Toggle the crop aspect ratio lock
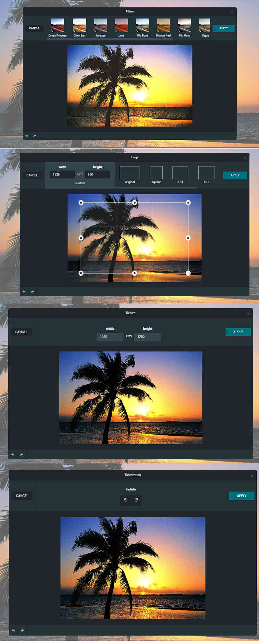The width and height of the screenshot is (259, 644). click(x=80, y=174)
